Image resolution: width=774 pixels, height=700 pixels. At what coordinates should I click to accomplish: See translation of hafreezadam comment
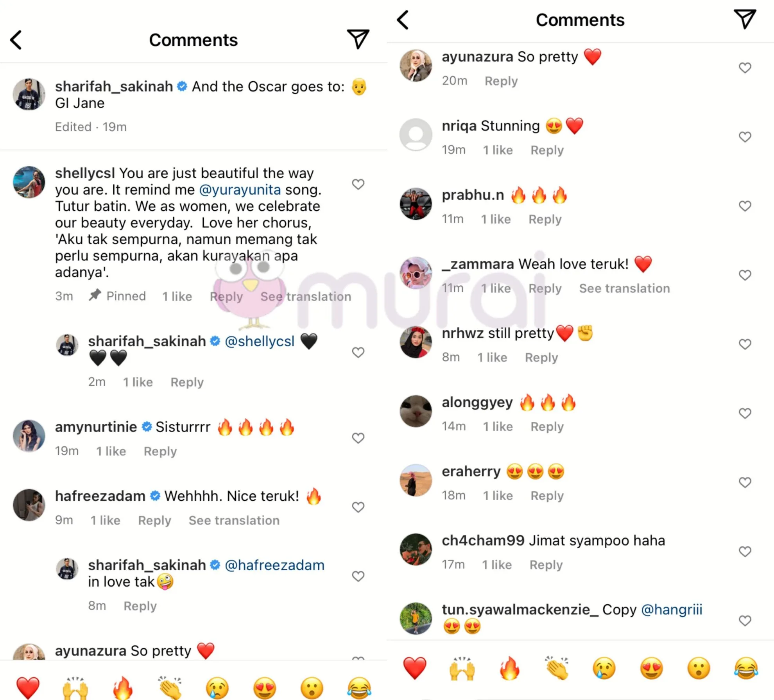(x=234, y=520)
